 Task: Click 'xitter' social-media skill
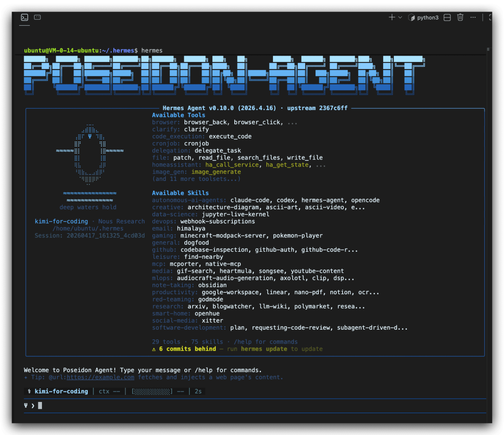pyautogui.click(x=212, y=320)
